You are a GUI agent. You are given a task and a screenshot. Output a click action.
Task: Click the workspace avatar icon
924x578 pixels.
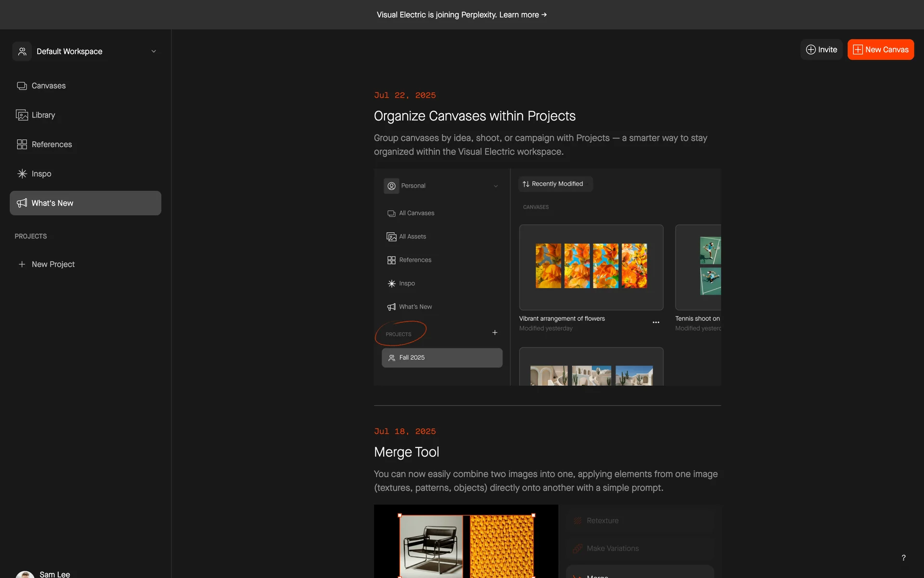point(22,52)
